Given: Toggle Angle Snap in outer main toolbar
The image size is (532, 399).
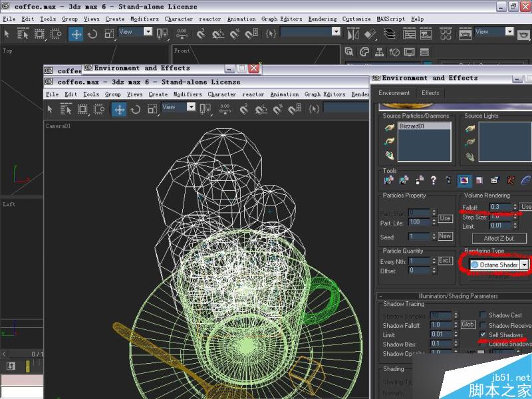Looking at the screenshot, I should pyautogui.click(x=217, y=34).
